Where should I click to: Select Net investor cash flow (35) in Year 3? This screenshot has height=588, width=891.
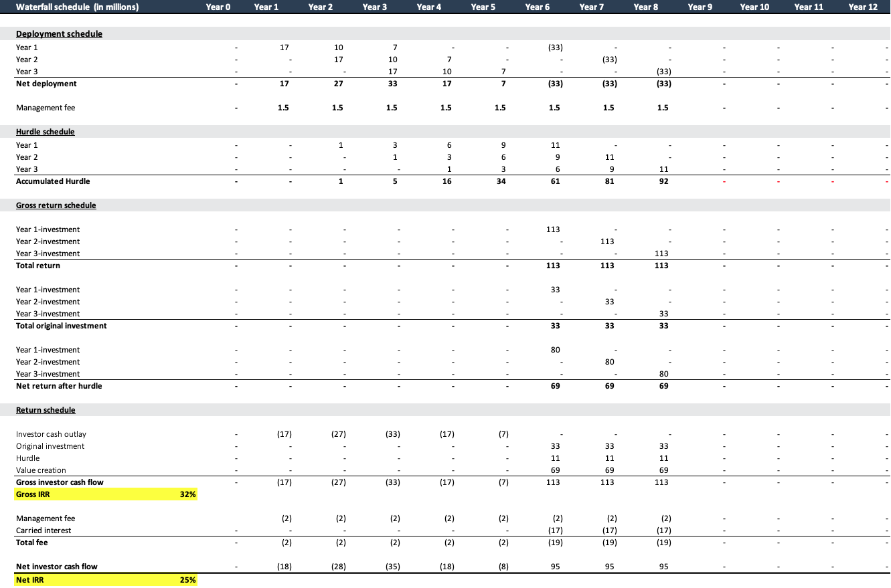coord(392,567)
